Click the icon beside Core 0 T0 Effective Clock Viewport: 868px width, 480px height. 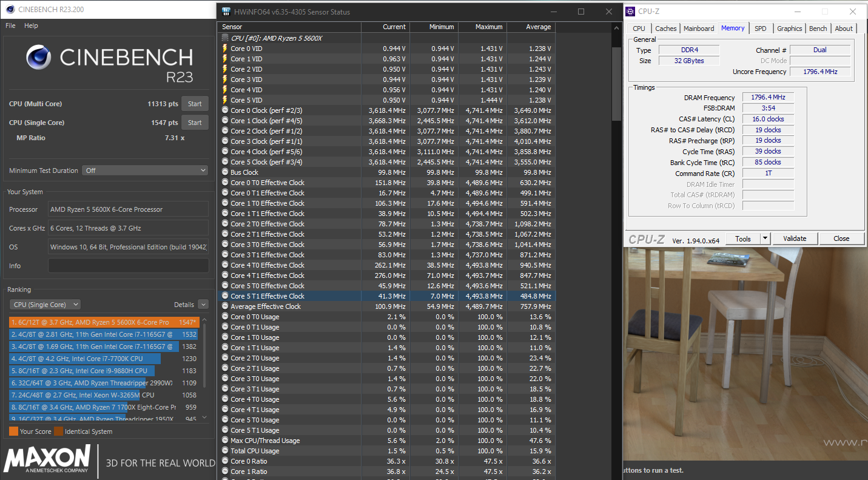point(225,183)
